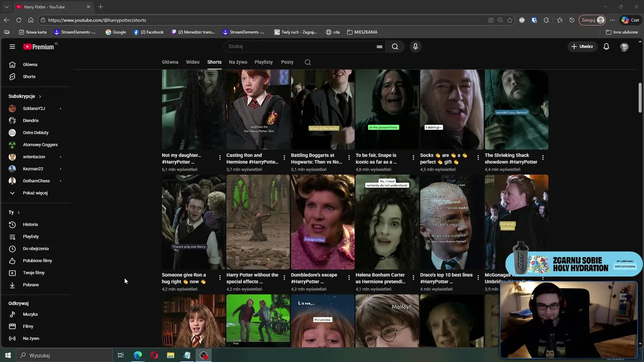The width and height of the screenshot is (644, 362).
Task: Open options for 'Socks are a perfect gift' short
Action: [x=478, y=158]
